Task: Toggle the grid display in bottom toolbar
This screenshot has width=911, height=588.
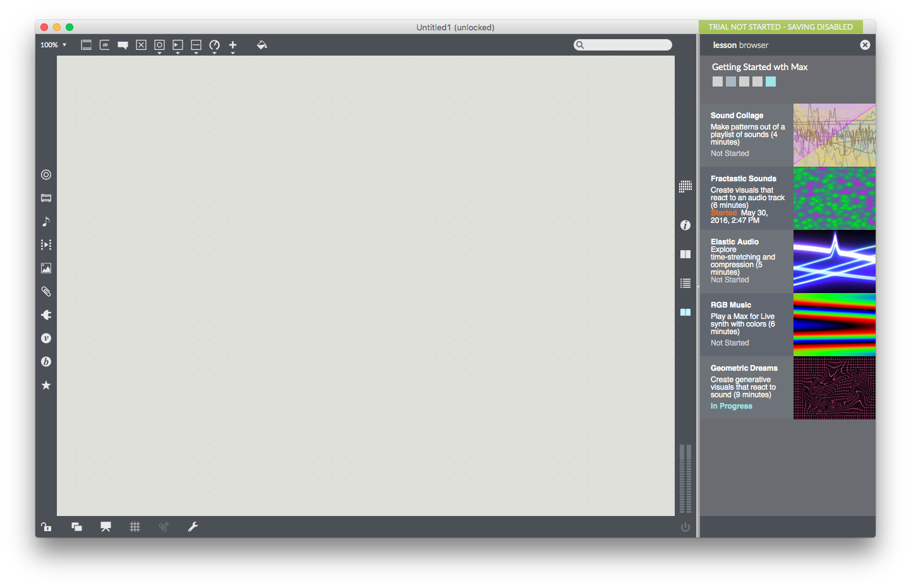Action: tap(135, 527)
